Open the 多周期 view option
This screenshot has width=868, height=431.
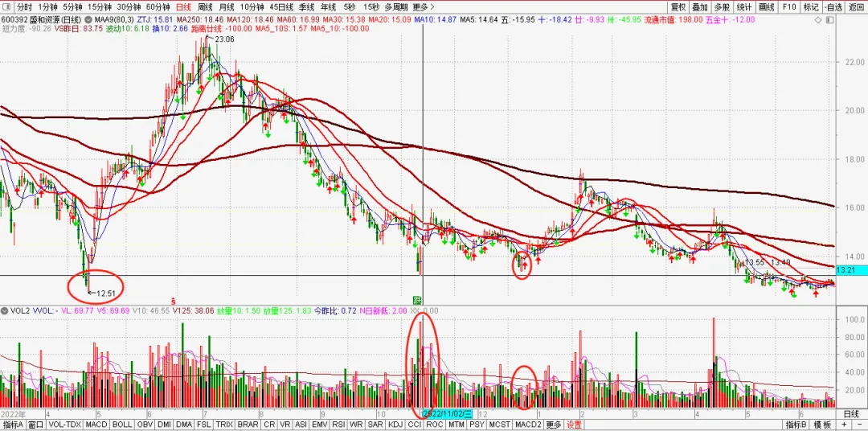397,7
